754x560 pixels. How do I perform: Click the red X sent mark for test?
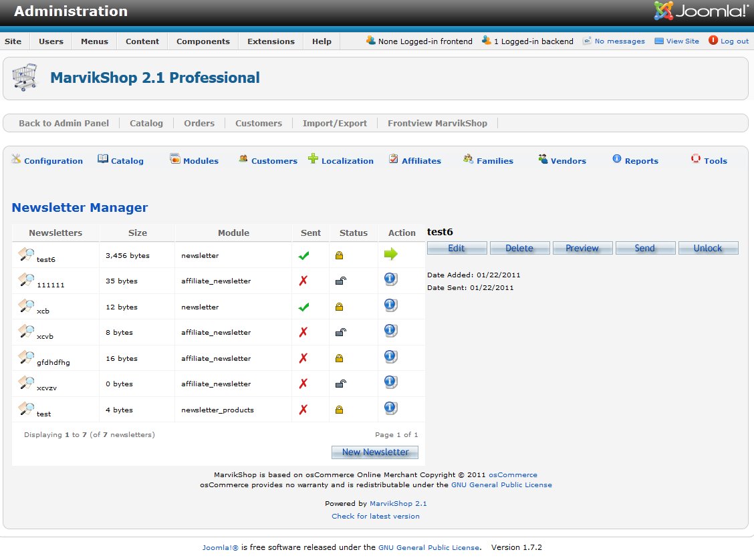point(303,410)
